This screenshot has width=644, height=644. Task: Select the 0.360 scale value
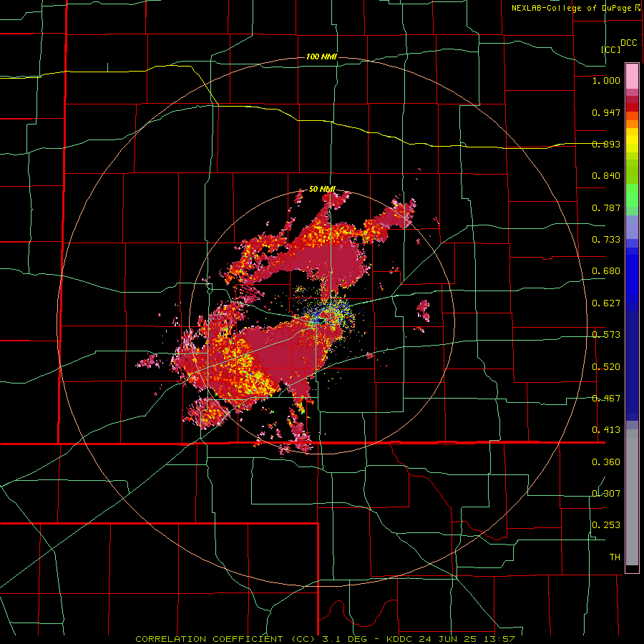606,462
